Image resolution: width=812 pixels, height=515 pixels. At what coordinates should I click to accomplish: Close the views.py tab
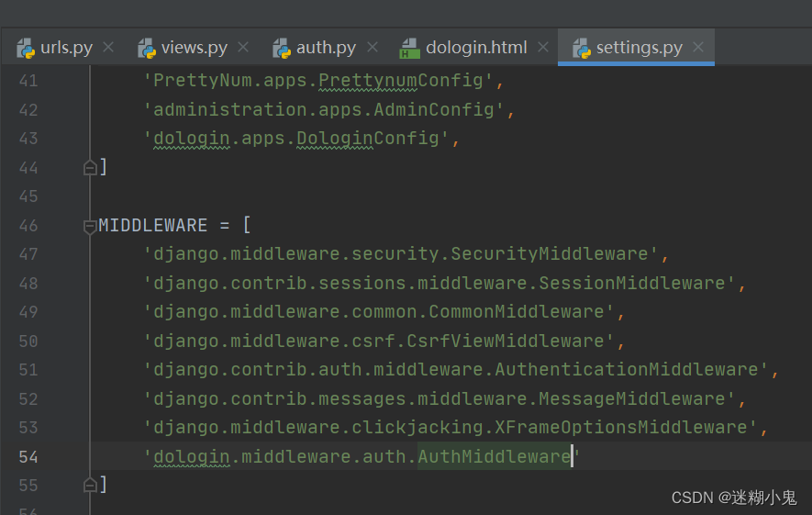tap(243, 47)
